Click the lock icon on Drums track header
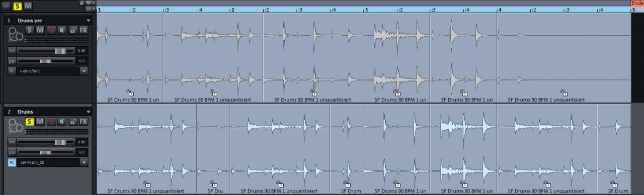 click(x=73, y=121)
